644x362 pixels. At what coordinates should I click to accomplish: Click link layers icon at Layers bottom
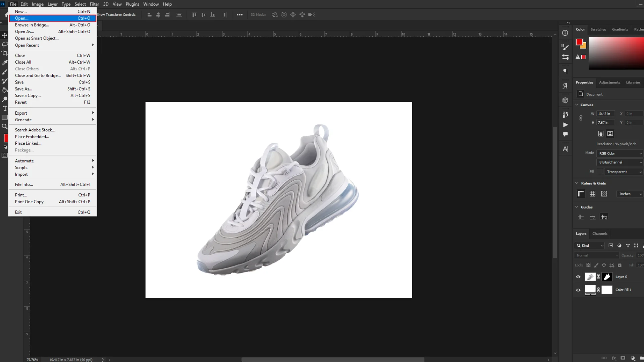pyautogui.click(x=604, y=358)
